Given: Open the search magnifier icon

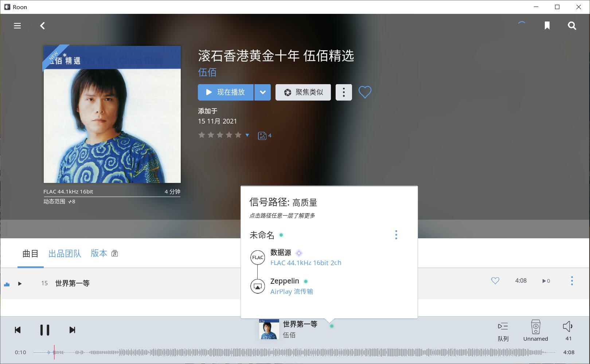Looking at the screenshot, I should [x=572, y=26].
